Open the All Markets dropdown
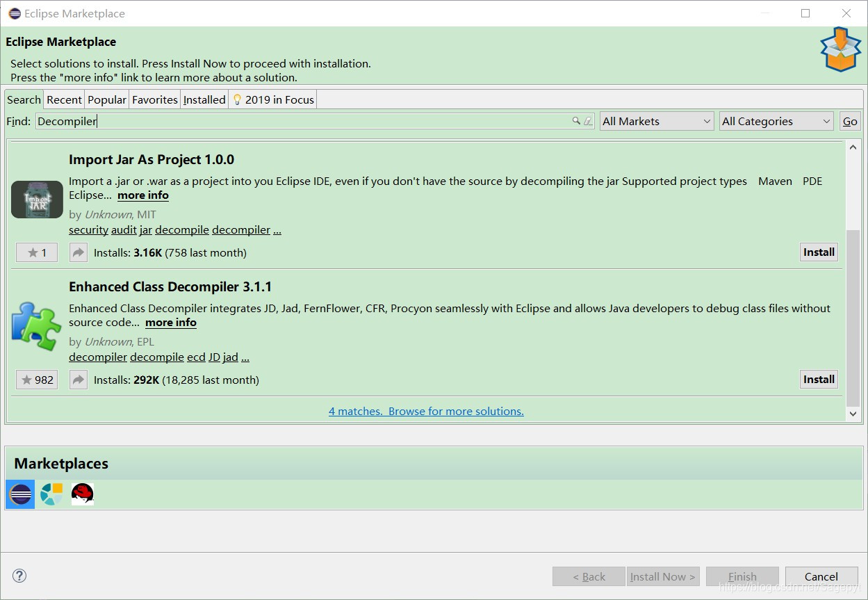The height and width of the screenshot is (600, 868). point(657,121)
